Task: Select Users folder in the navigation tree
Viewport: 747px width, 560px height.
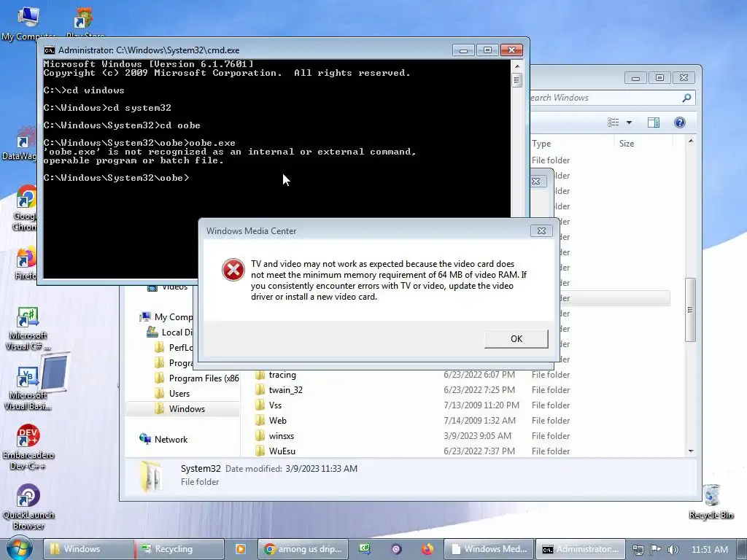Action: [172, 393]
